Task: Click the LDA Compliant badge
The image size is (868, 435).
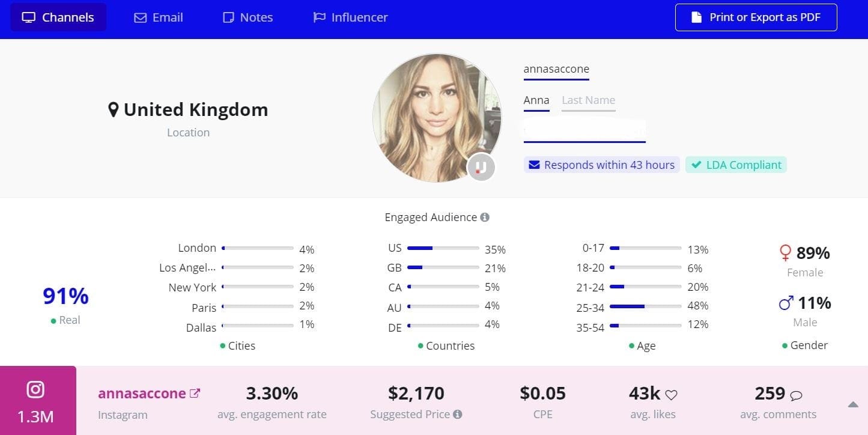Action: pyautogui.click(x=736, y=165)
